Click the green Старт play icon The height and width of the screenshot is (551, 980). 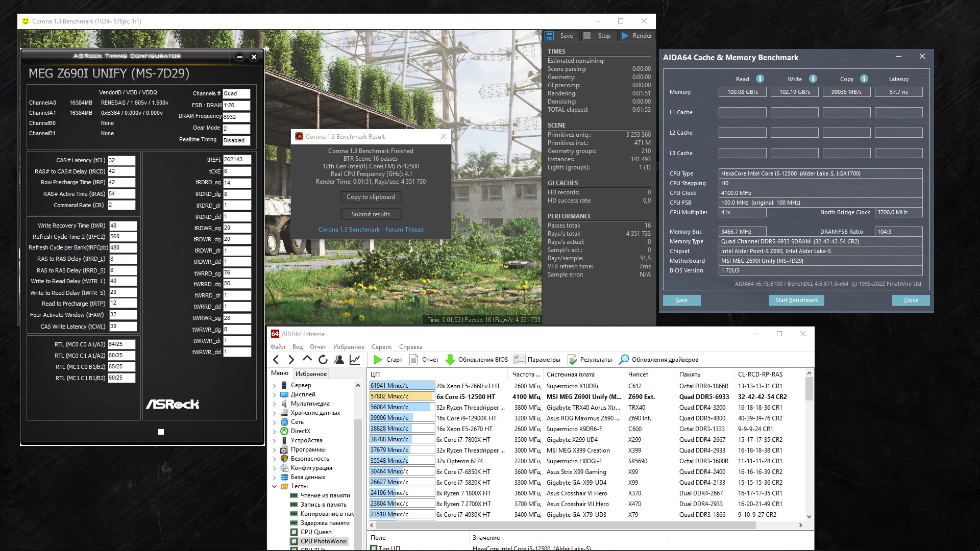click(378, 360)
